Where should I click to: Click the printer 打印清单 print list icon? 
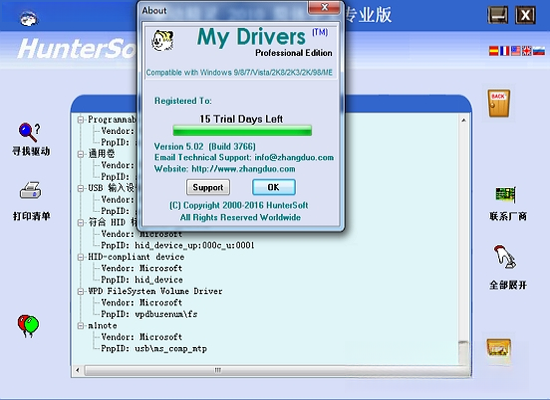(x=30, y=190)
